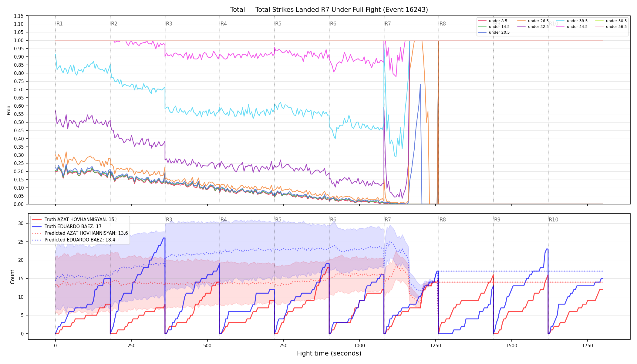Image resolution: width=637 pixels, height=364 pixels.
Task: Click the R6 round label in the Count chart
Action: tap(333, 220)
